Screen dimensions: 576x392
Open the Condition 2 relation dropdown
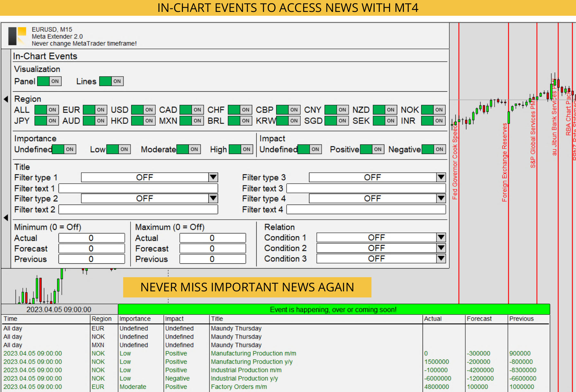tap(381, 248)
